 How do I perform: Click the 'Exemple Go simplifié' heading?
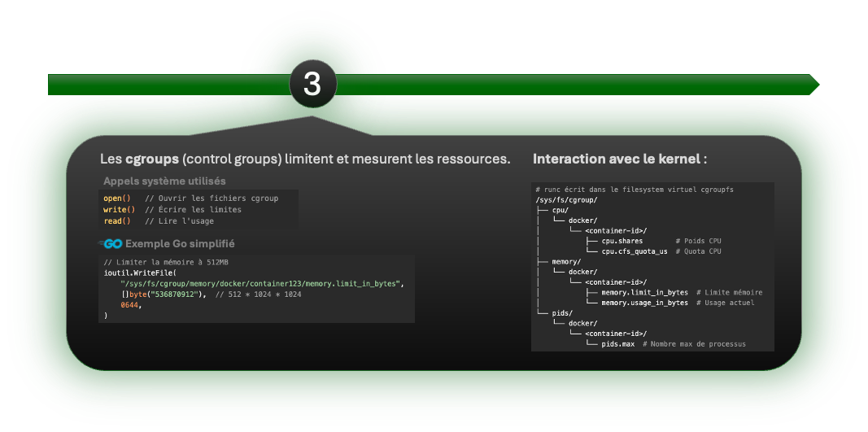180,244
